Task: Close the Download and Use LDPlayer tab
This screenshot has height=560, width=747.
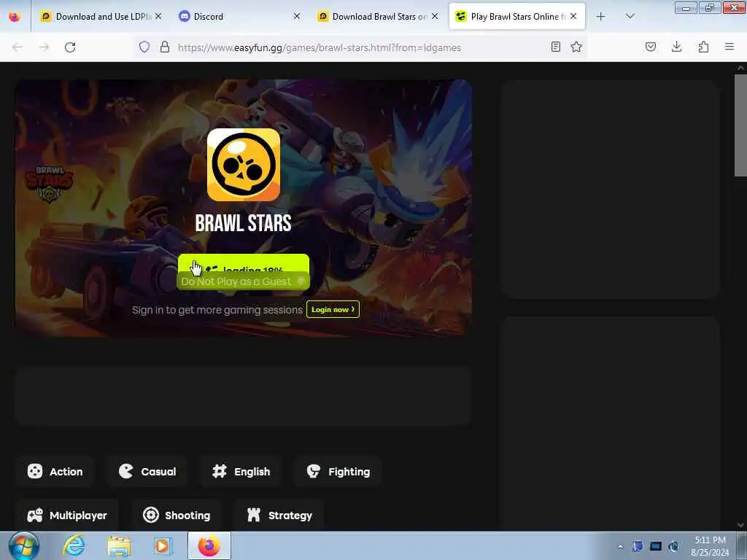Action: pyautogui.click(x=158, y=16)
